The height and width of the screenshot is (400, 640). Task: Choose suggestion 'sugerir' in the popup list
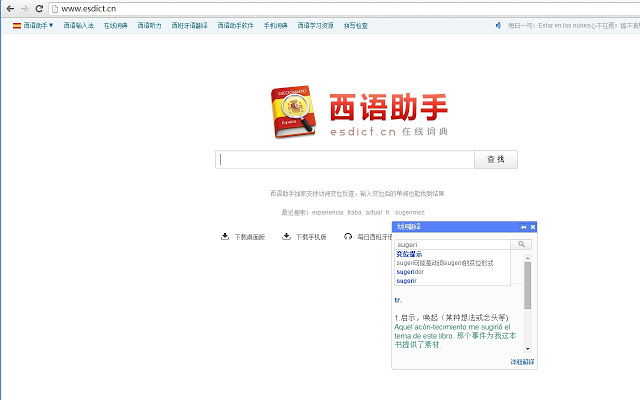click(x=407, y=281)
